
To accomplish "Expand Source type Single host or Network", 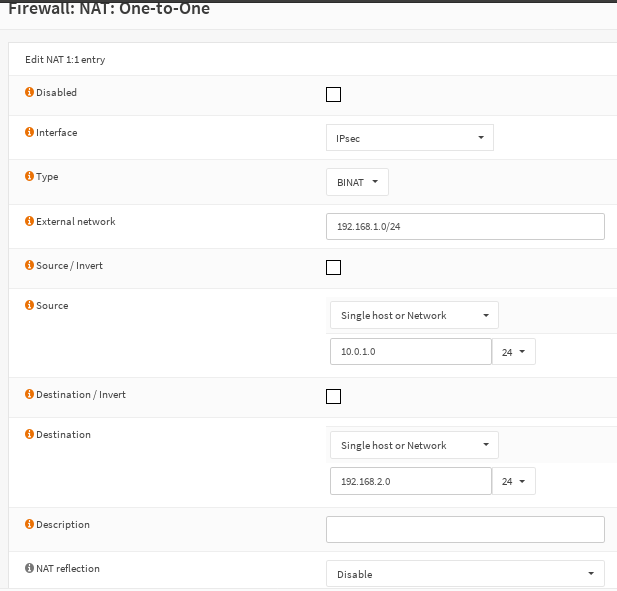I will tap(414, 316).
